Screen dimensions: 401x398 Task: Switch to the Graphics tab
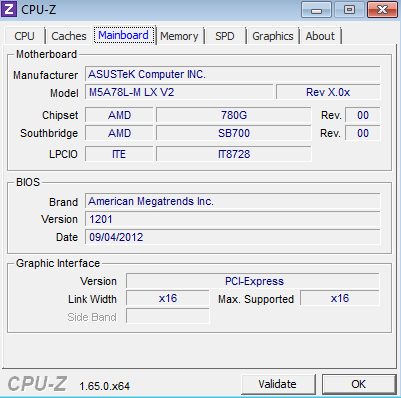click(273, 36)
